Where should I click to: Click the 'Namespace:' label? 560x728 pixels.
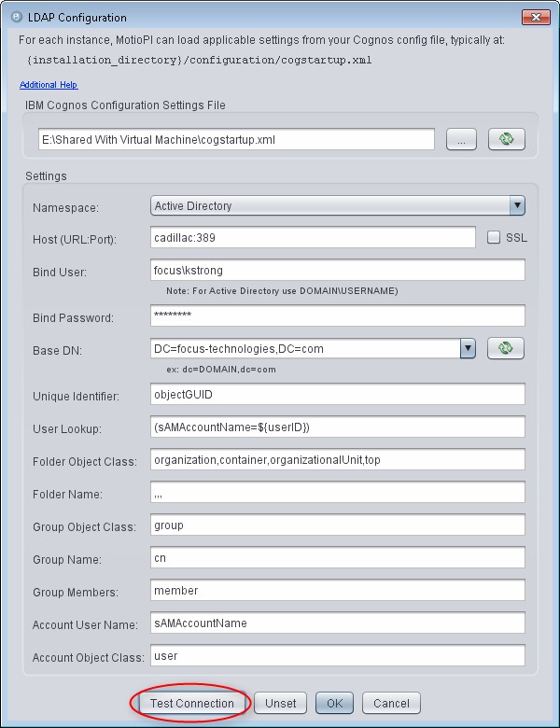tap(65, 207)
